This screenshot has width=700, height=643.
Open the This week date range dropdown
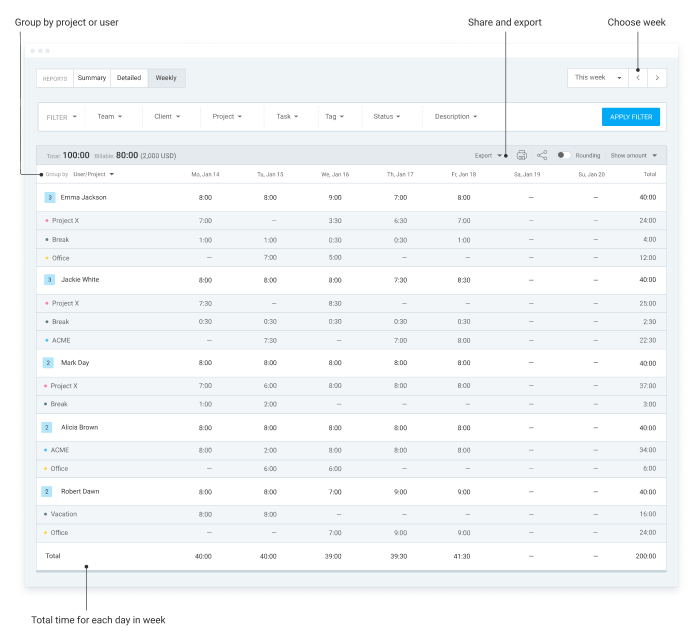pos(598,77)
